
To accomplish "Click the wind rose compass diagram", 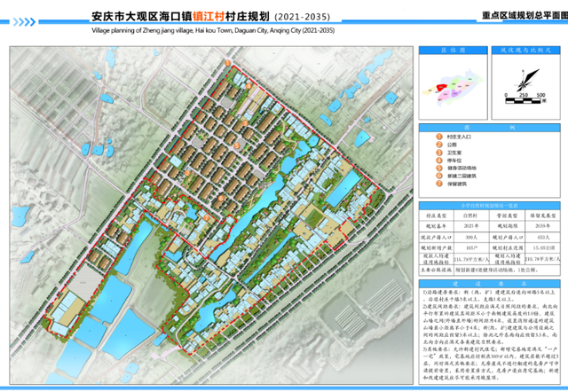I will click(526, 81).
